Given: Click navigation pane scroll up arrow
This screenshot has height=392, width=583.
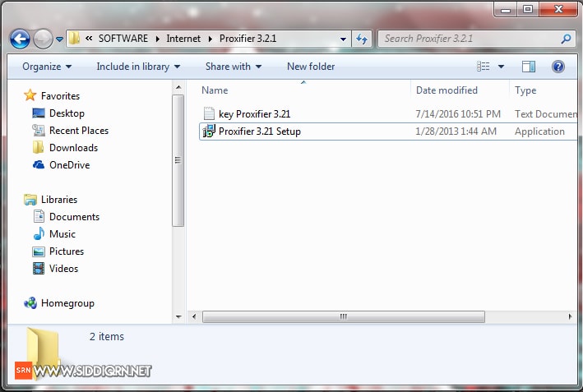Looking at the screenshot, I should [x=178, y=88].
